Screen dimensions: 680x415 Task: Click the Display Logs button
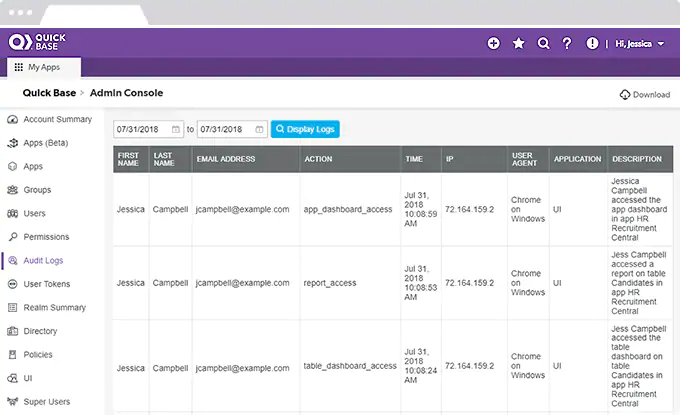click(x=305, y=129)
